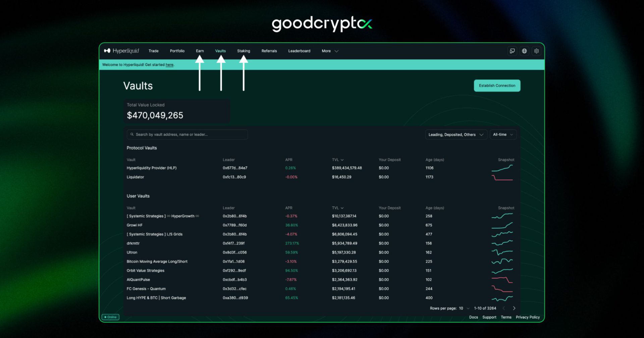Open the Staking tab
This screenshot has height=338, width=644.
[x=244, y=51]
